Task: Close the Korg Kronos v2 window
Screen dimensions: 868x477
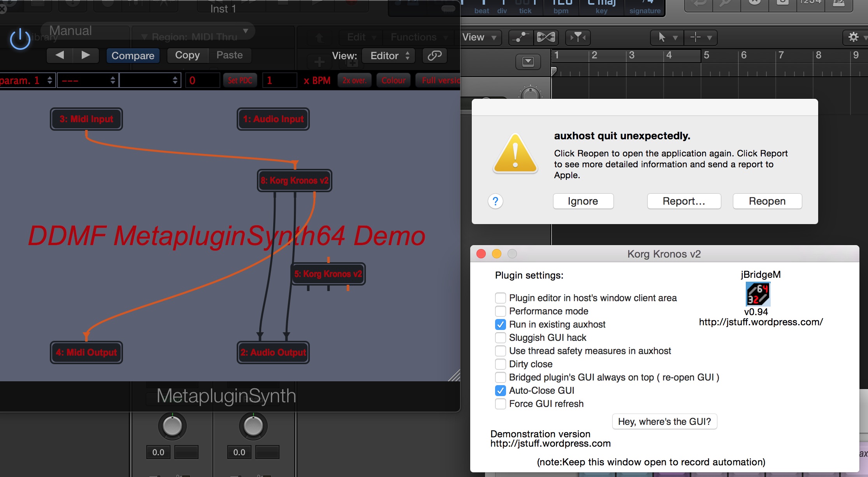Action: coord(481,254)
